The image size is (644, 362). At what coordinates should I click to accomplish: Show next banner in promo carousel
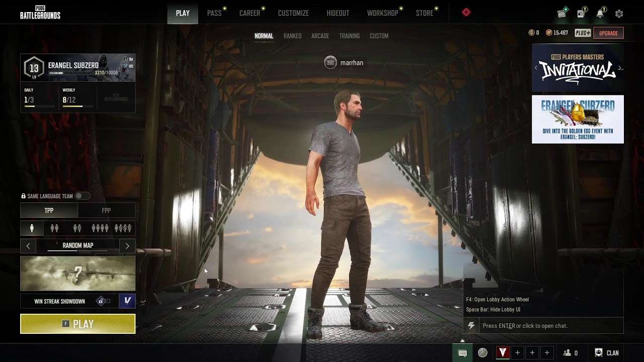pos(620,68)
